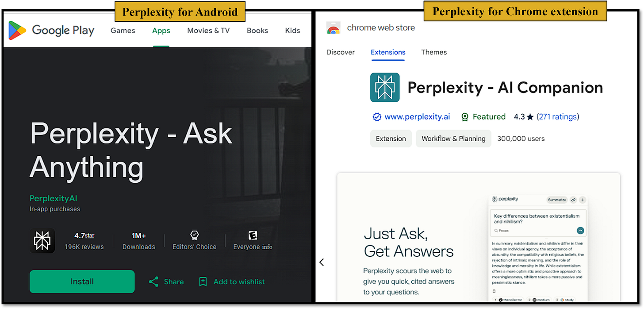644x309 pixels.
Task: Click the link icon next to Summarize
Action: (x=573, y=200)
